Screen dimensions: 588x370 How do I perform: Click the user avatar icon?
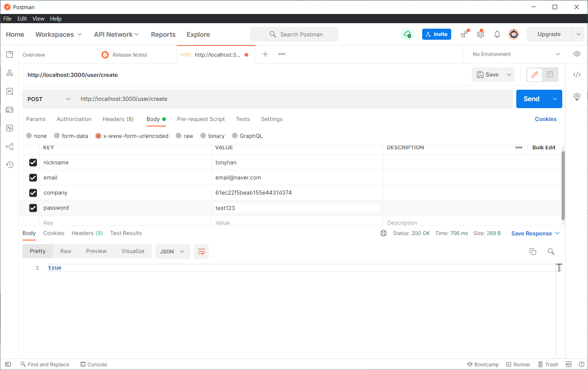[x=514, y=34]
